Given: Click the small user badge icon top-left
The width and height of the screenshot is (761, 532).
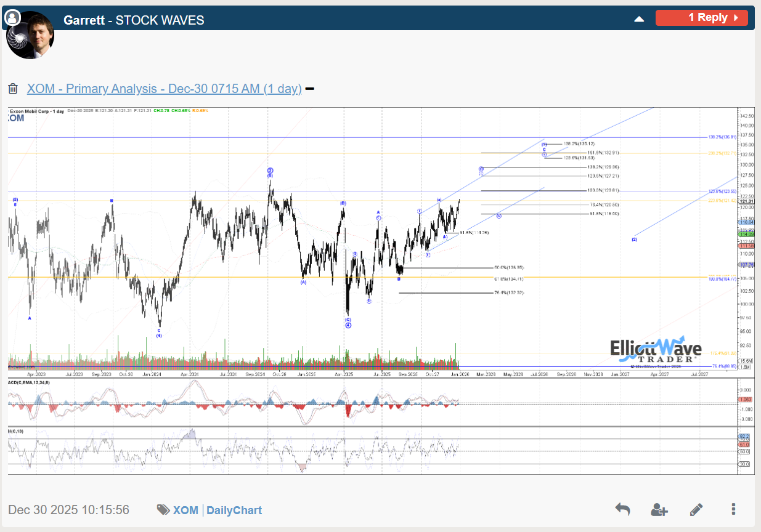Looking at the screenshot, I should coord(12,18).
